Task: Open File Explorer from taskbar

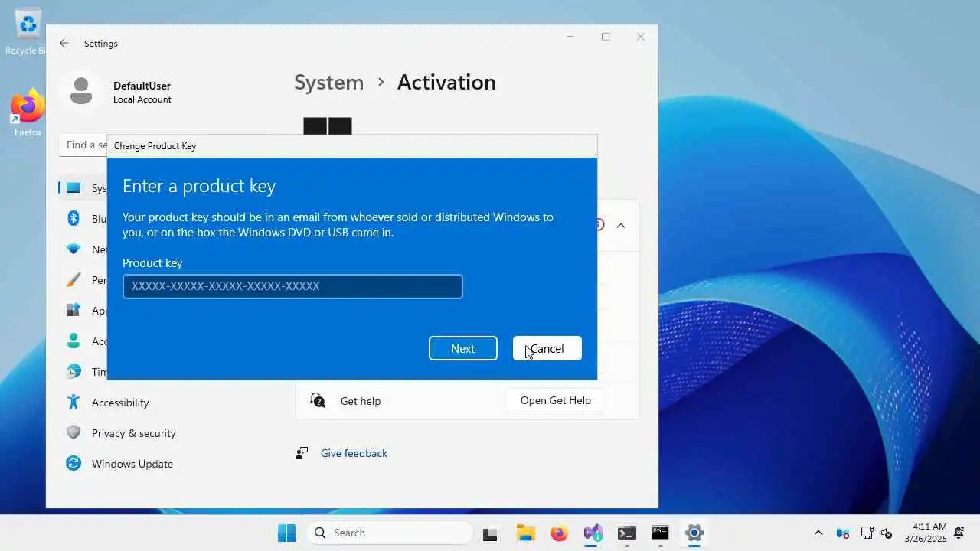Action: click(x=525, y=533)
